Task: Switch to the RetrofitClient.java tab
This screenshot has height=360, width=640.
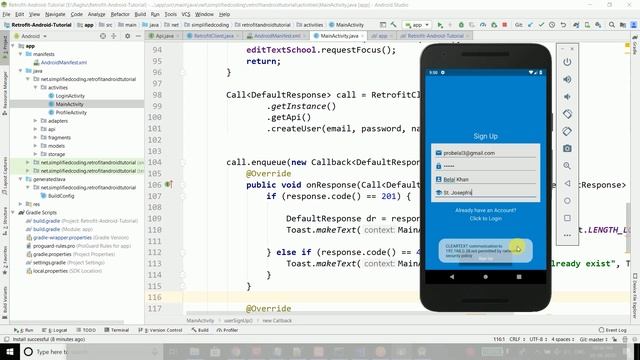Action: (x=213, y=36)
